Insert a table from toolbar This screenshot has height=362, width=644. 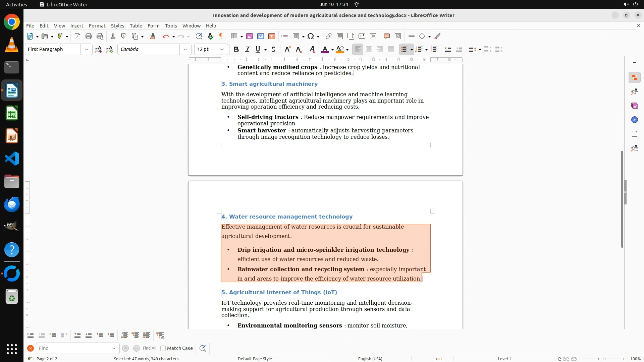(234, 36)
